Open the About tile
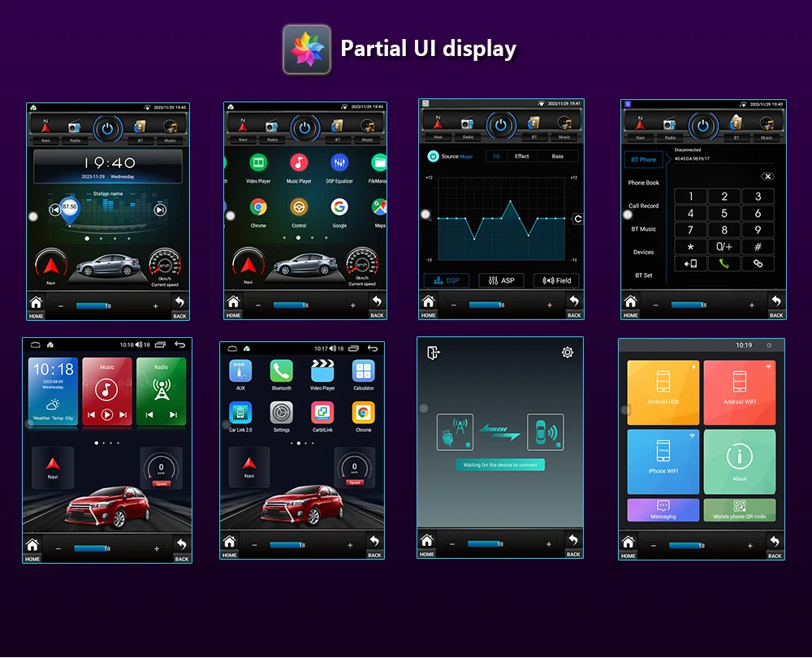 point(740,461)
